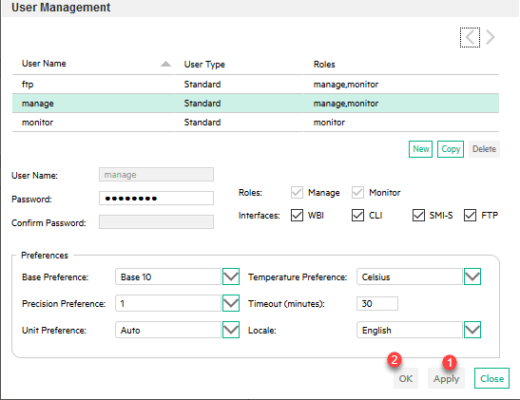Image resolution: width=520 pixels, height=400 pixels.
Task: Sort by User Name ascending arrow
Action: [166, 64]
